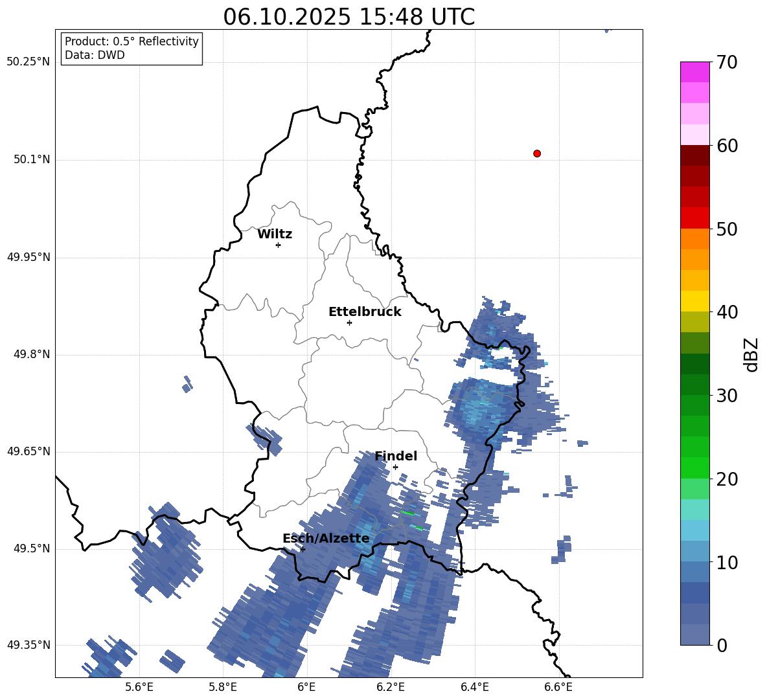Click the dBZ colorbar axis label
The width and height of the screenshot is (767, 700).
tap(751, 354)
